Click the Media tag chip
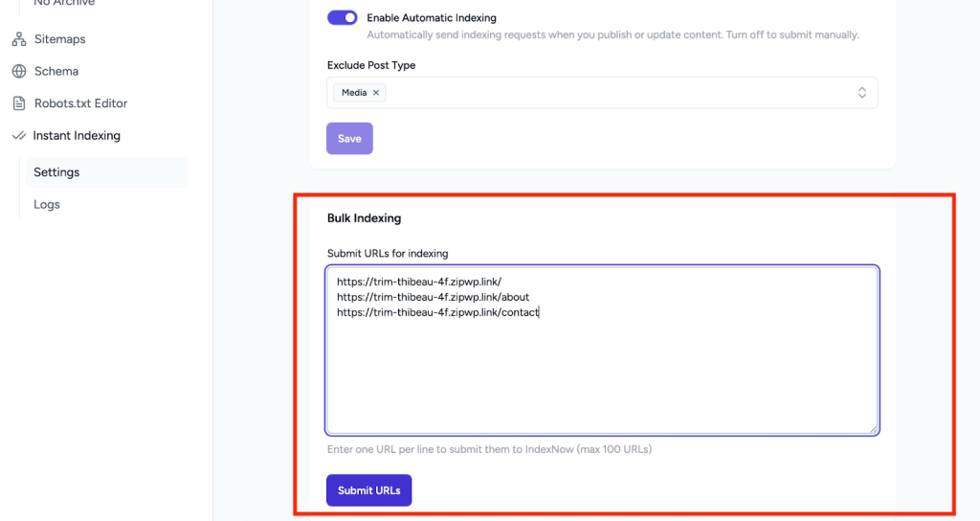 coord(360,93)
